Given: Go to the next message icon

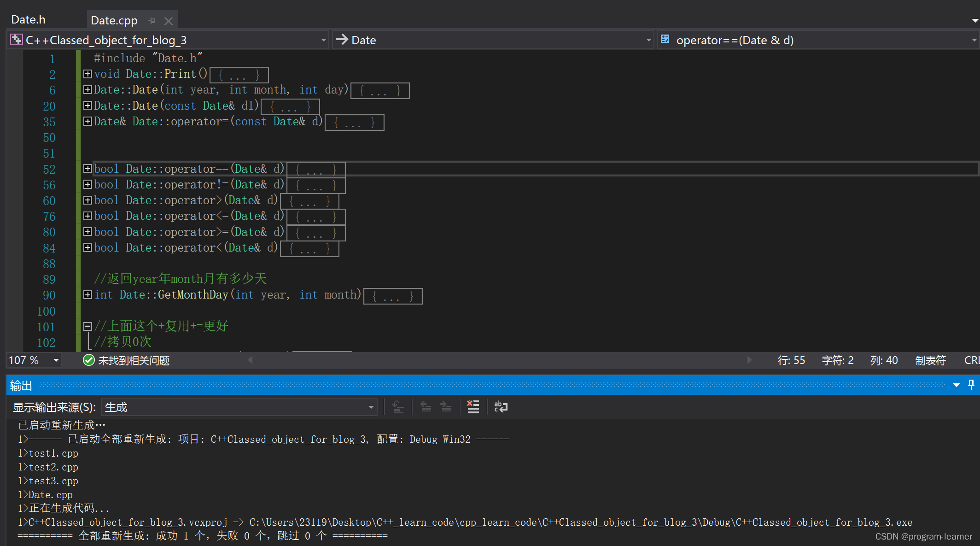Looking at the screenshot, I should pyautogui.click(x=446, y=407).
